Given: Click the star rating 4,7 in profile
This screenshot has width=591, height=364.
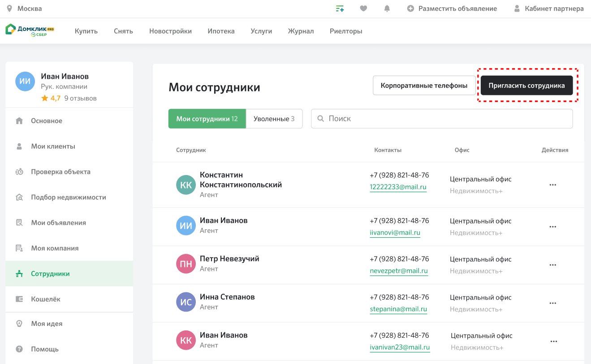Looking at the screenshot, I should coord(51,98).
